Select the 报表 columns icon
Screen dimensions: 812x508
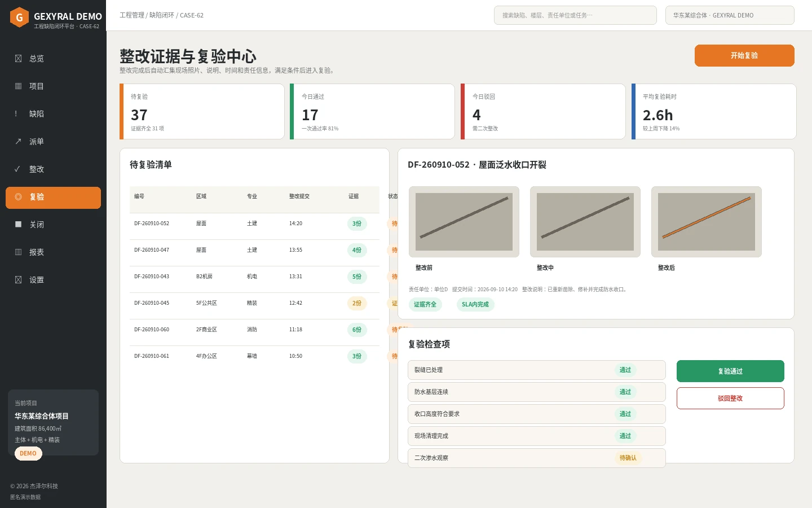(x=18, y=252)
